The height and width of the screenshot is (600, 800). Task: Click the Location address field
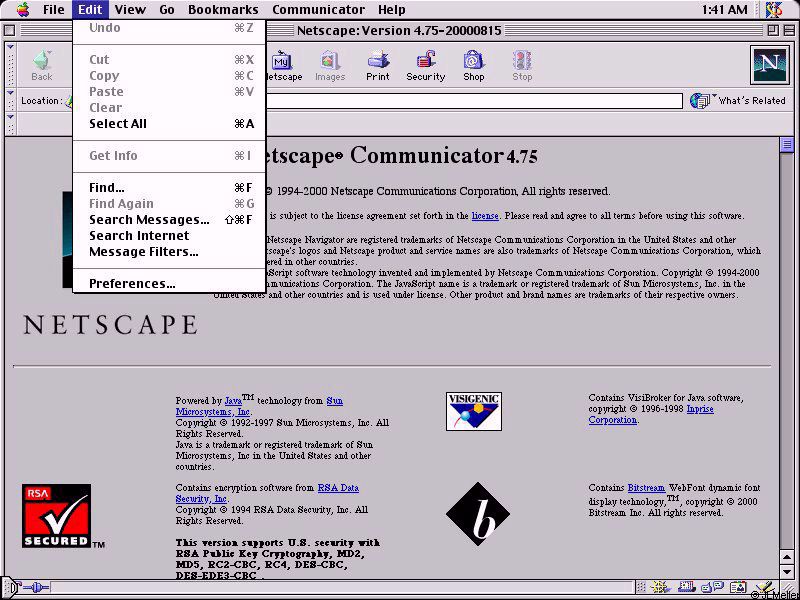tap(473, 101)
